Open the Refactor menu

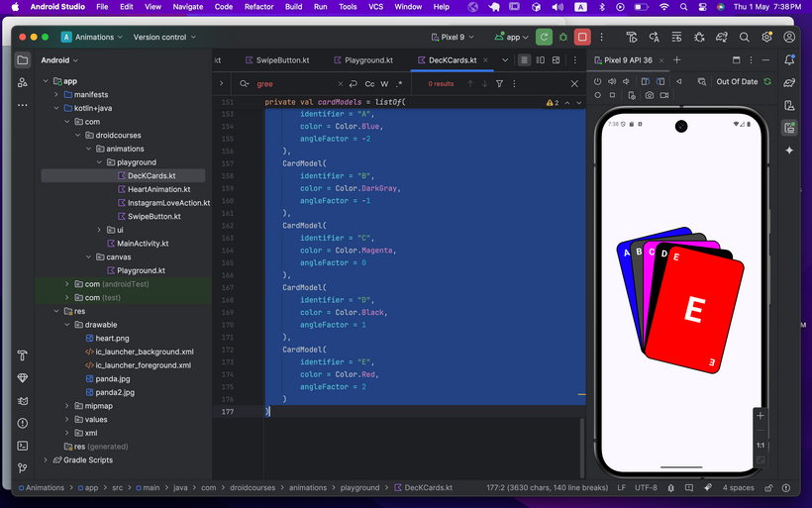click(258, 7)
